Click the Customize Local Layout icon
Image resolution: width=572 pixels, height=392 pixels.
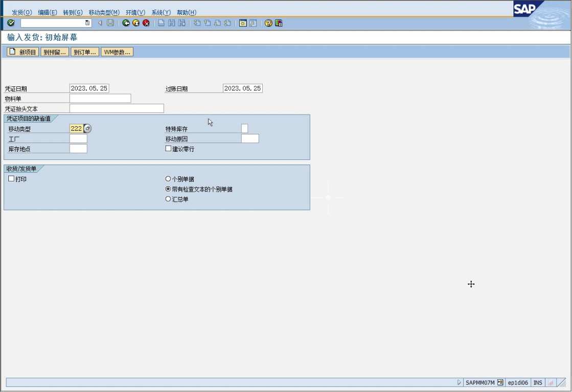(x=279, y=23)
